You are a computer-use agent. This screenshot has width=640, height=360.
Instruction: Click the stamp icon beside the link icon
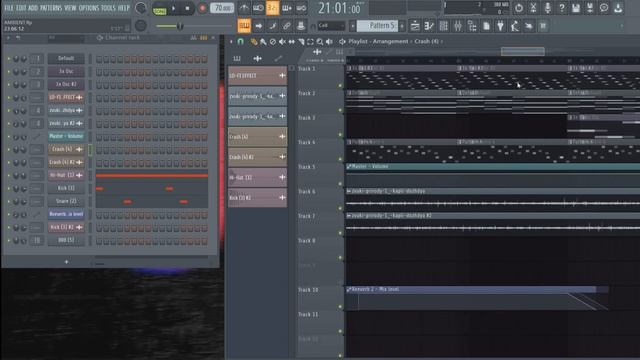pyautogui.click(x=301, y=26)
